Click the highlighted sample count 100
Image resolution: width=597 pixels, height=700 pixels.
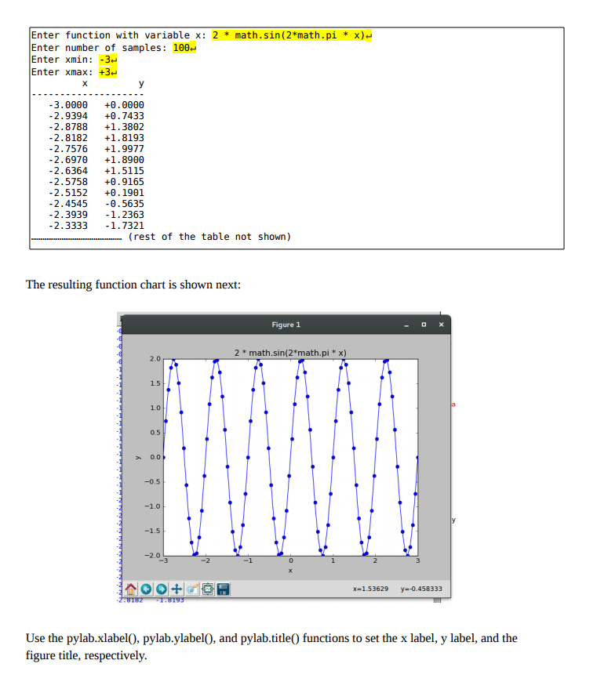184,48
